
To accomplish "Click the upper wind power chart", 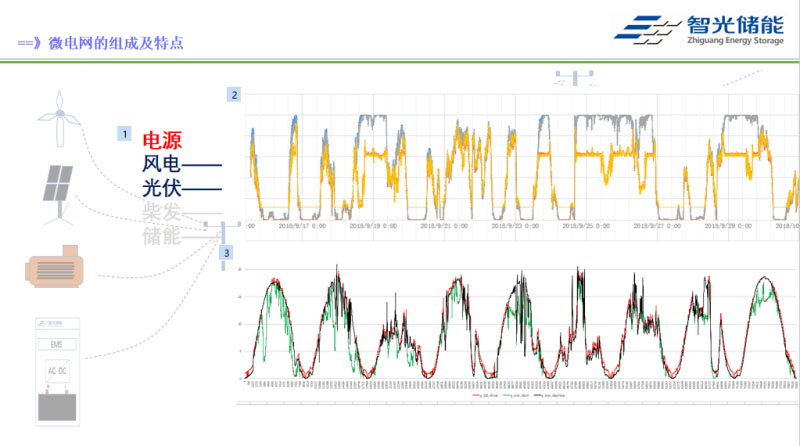I will click(x=520, y=160).
